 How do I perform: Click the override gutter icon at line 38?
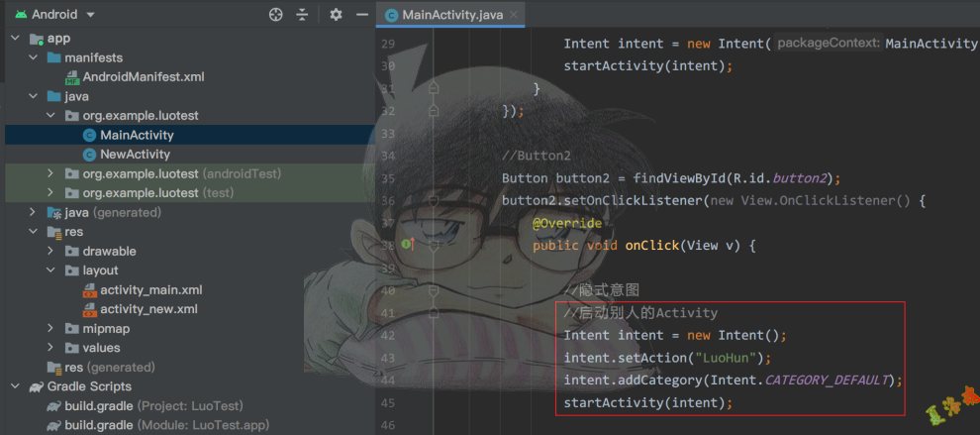(x=407, y=245)
